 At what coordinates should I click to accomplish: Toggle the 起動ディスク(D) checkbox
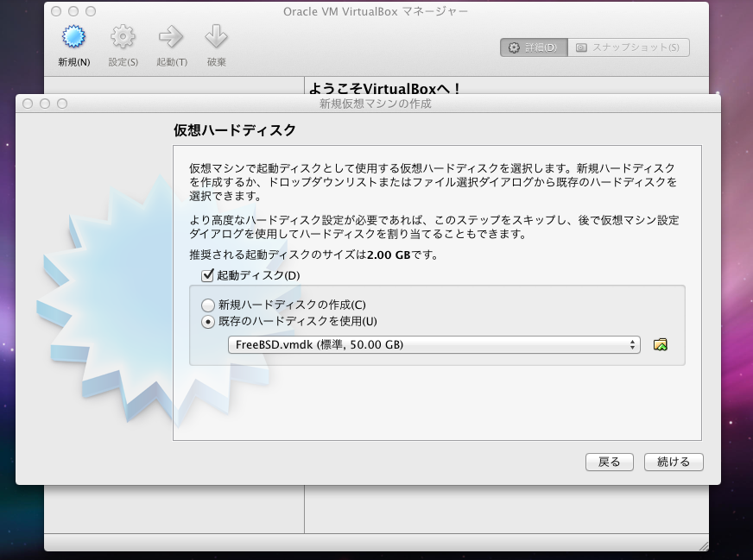point(207,275)
